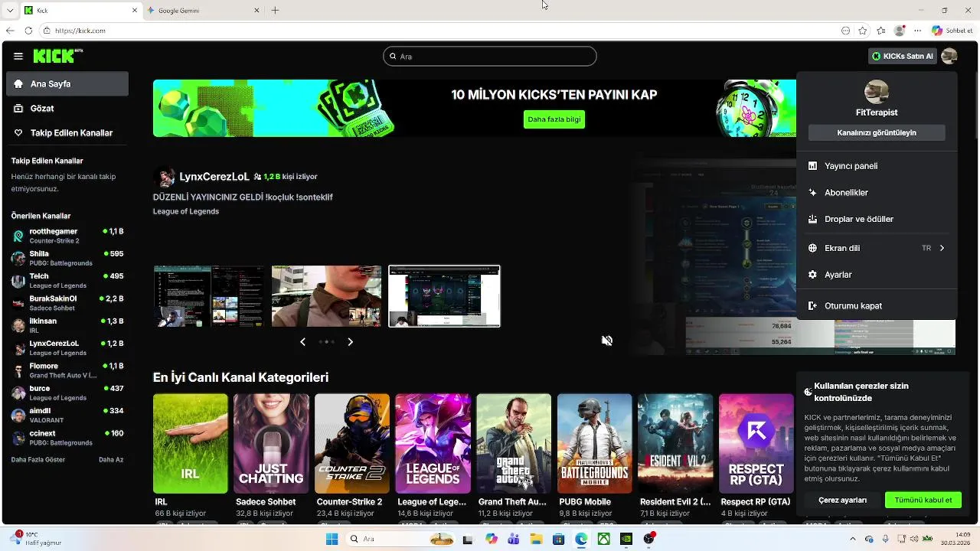The image size is (980, 551).
Task: Open the hamburger sidebar menu
Action: (x=18, y=56)
